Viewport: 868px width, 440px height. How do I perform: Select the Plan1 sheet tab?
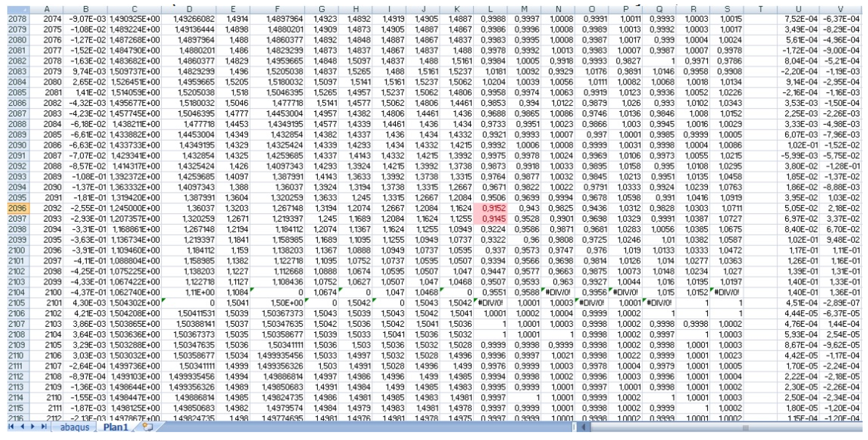pyautogui.click(x=116, y=427)
